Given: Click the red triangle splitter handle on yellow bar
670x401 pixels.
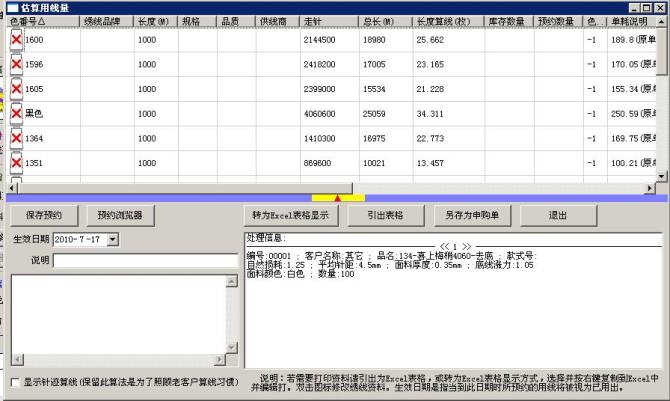Looking at the screenshot, I should click(x=337, y=198).
